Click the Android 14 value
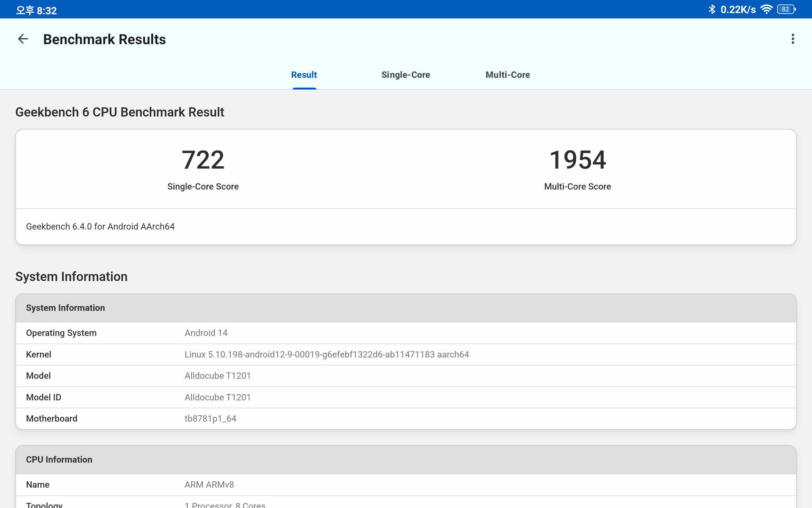This screenshot has height=508, width=812. pyautogui.click(x=206, y=333)
